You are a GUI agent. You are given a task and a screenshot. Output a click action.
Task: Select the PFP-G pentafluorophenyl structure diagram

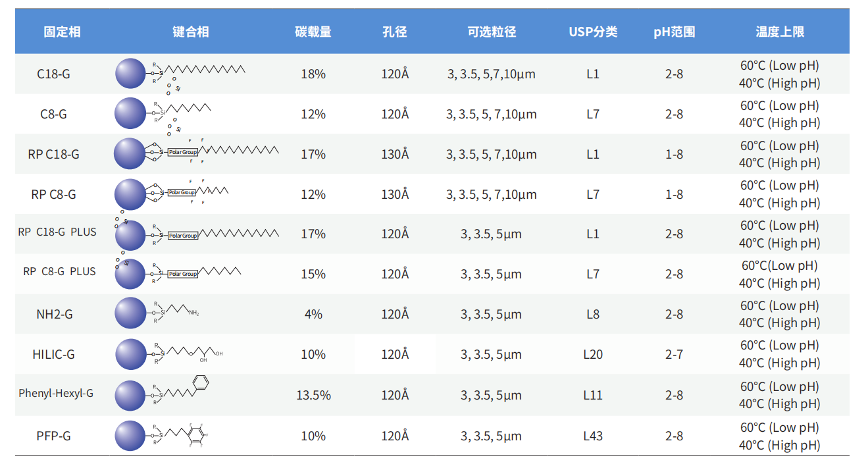(x=162, y=435)
